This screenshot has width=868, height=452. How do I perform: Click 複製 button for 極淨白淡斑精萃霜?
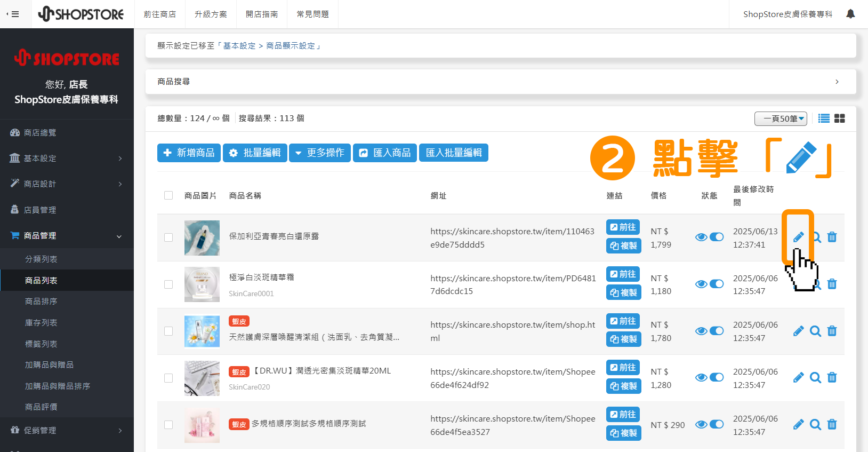click(x=624, y=292)
